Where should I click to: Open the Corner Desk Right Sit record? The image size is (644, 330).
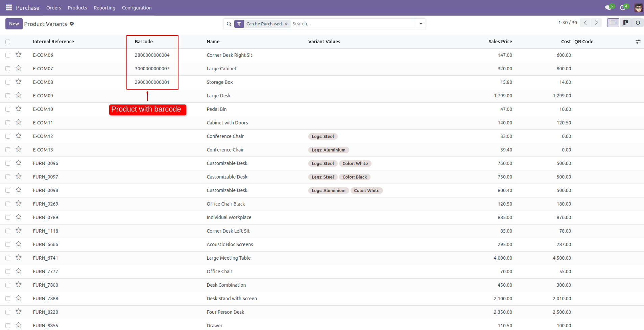coord(230,55)
